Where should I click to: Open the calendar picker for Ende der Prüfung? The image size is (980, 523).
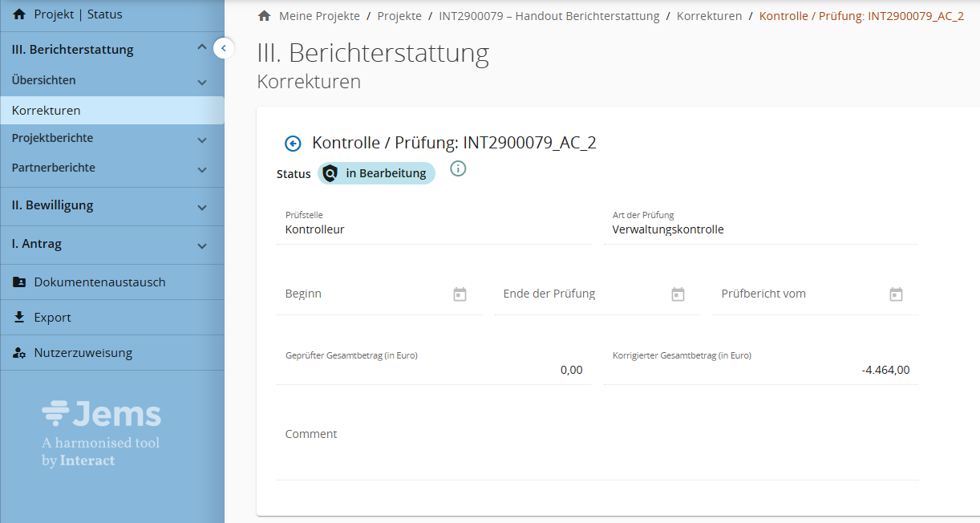(678, 294)
